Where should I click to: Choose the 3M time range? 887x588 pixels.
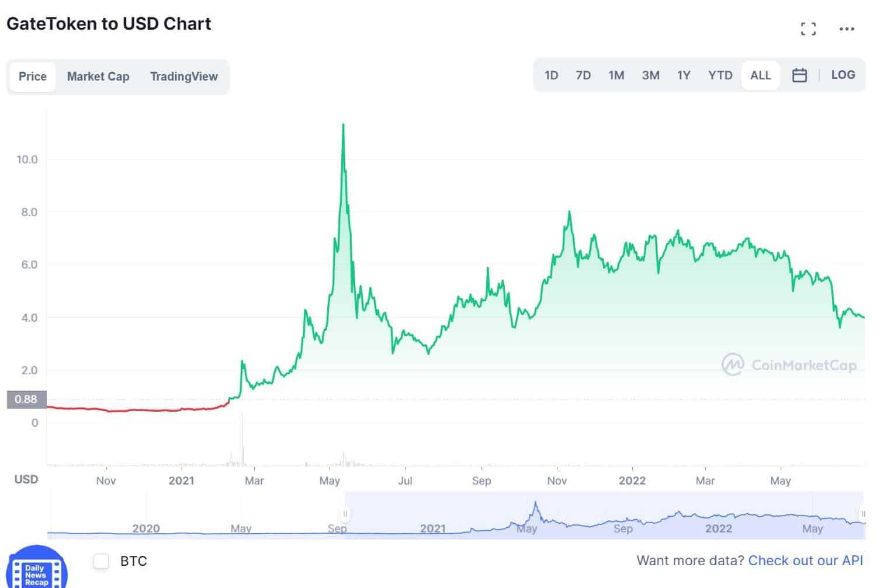point(650,75)
